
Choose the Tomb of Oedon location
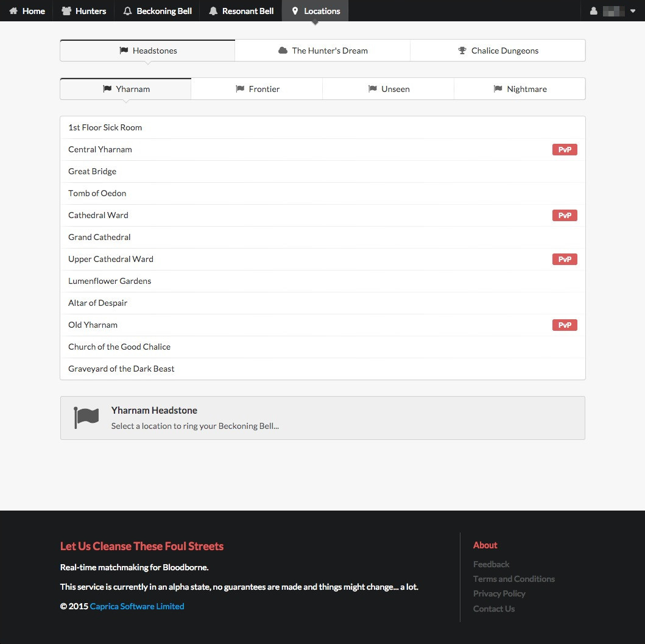point(323,193)
